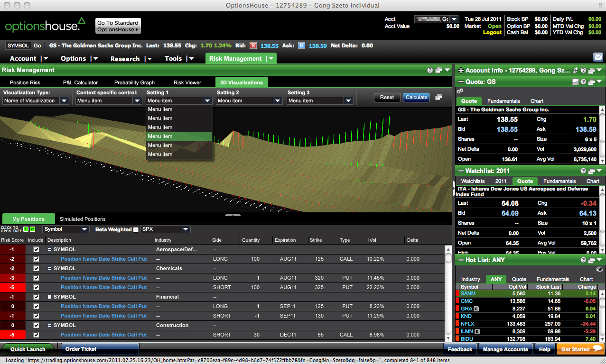Image resolution: width=606 pixels, height=364 pixels.
Task: Collapse the Quote: GS panel
Action: click(x=460, y=82)
